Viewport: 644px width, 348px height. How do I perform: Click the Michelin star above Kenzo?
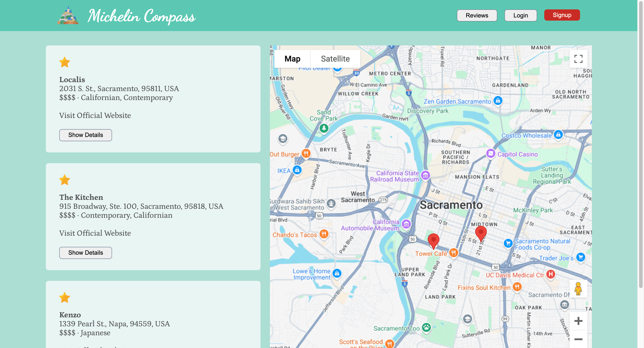pyautogui.click(x=64, y=297)
